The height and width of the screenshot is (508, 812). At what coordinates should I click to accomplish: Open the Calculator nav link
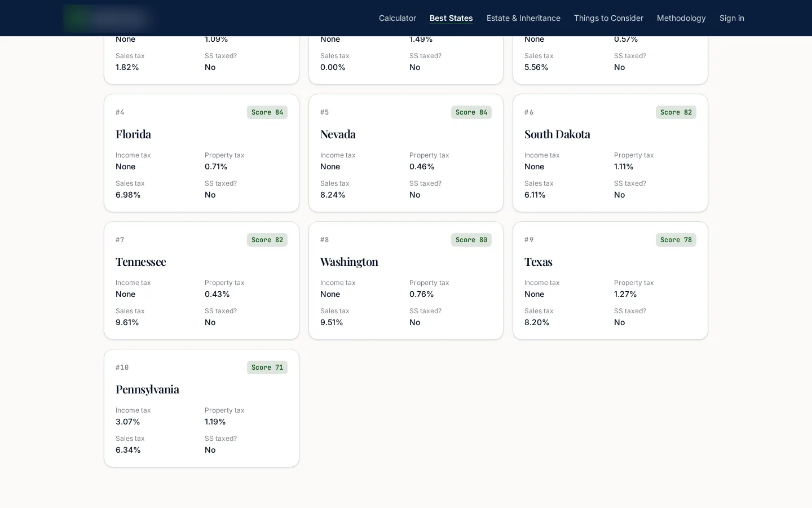click(x=398, y=18)
